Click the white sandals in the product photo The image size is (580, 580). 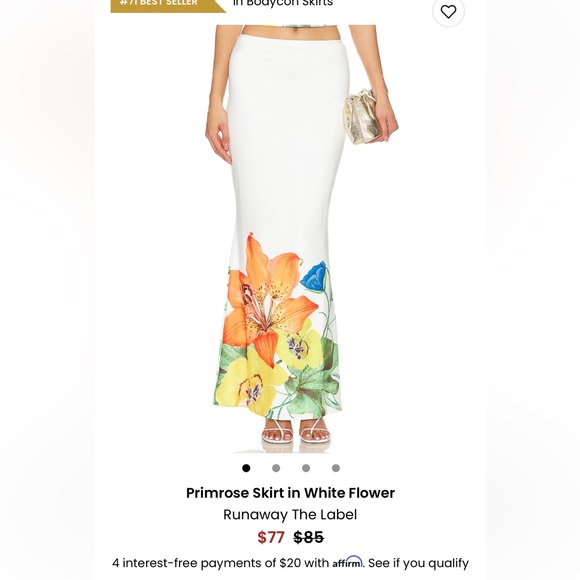[296, 432]
